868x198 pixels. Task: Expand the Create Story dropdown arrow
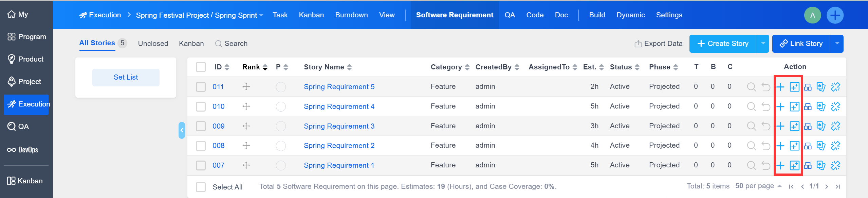pyautogui.click(x=763, y=44)
